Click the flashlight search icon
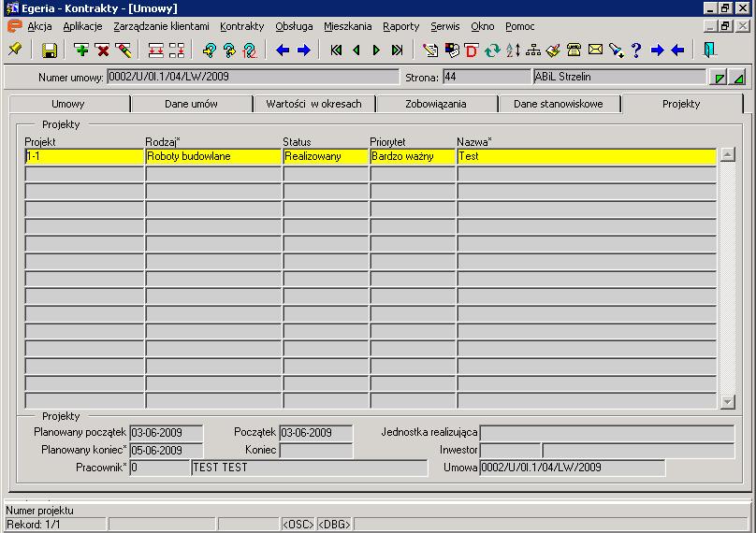 tap(616, 50)
